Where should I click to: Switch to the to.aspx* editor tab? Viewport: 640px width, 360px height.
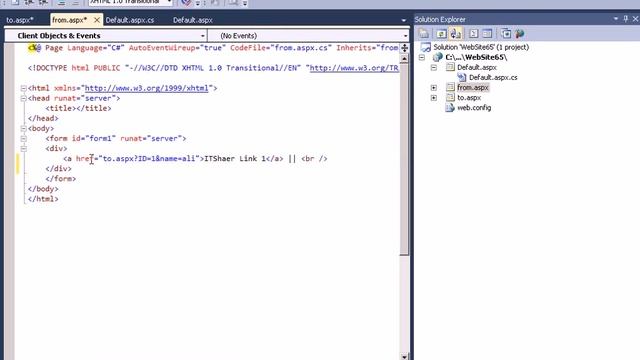(x=20, y=20)
